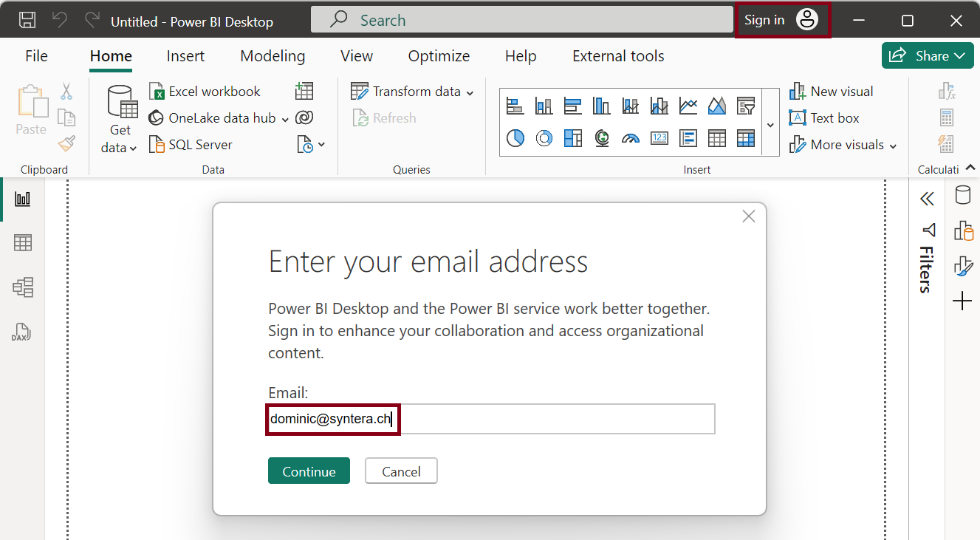Open DAX query view icon
980x540 pixels.
(x=23, y=332)
